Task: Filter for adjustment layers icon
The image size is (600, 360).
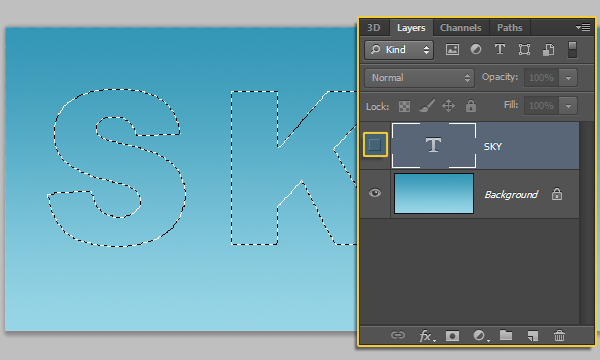Action: pos(476,49)
